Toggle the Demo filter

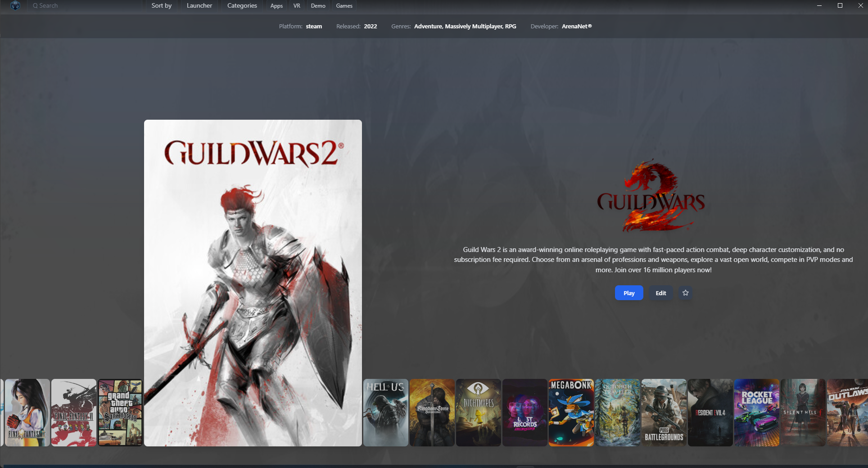click(x=318, y=6)
